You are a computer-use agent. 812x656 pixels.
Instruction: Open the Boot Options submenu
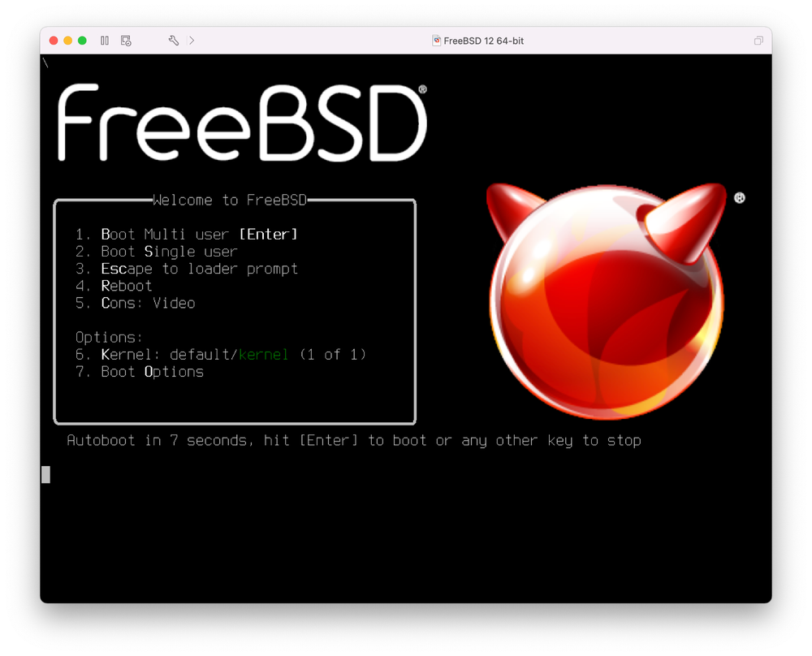pyautogui.click(x=152, y=371)
